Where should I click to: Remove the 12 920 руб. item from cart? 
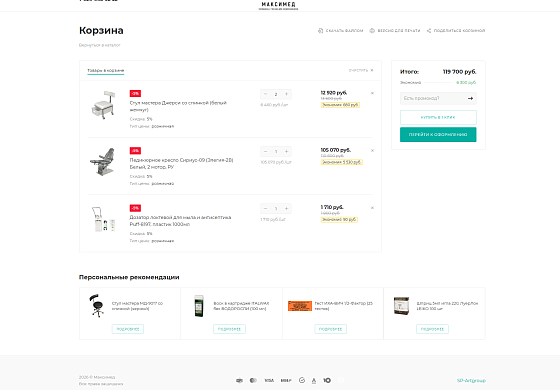(372, 93)
